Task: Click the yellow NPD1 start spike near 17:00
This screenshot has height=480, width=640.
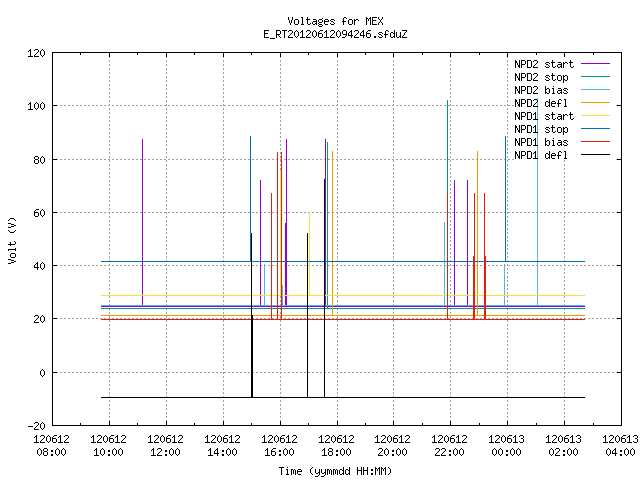Action: 309,253
